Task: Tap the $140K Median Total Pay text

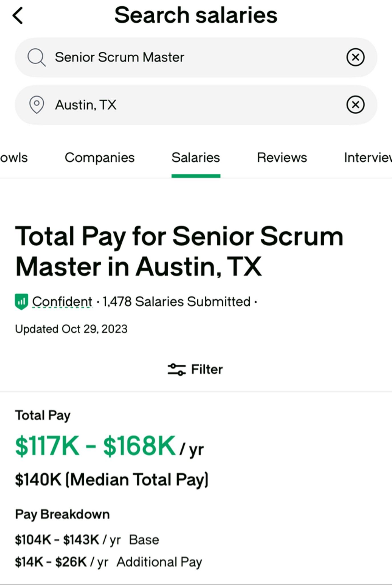Action: [x=112, y=479]
